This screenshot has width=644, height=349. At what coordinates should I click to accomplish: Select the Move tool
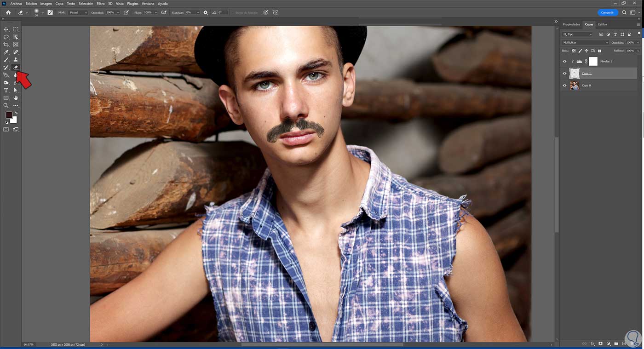6,29
